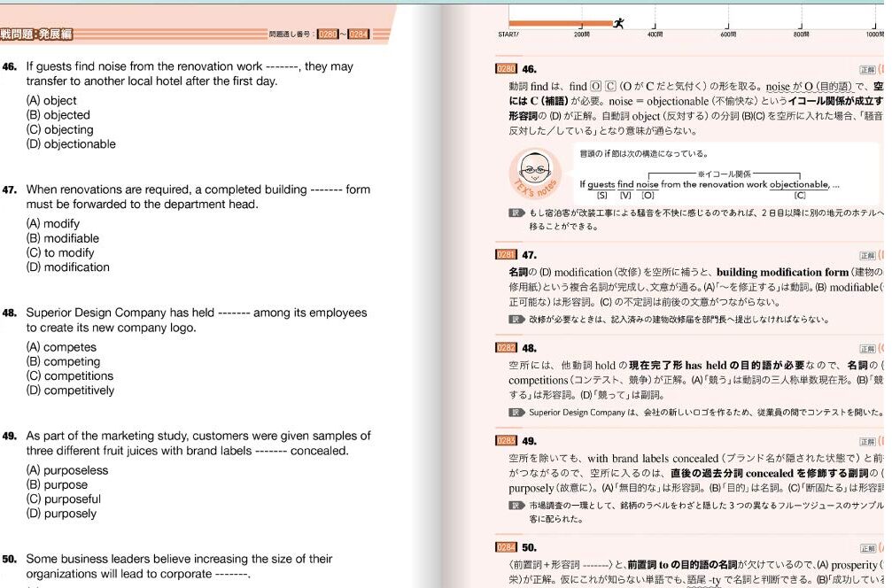Click the START label under the progress bar
This screenshot has width=892, height=588.
(508, 35)
